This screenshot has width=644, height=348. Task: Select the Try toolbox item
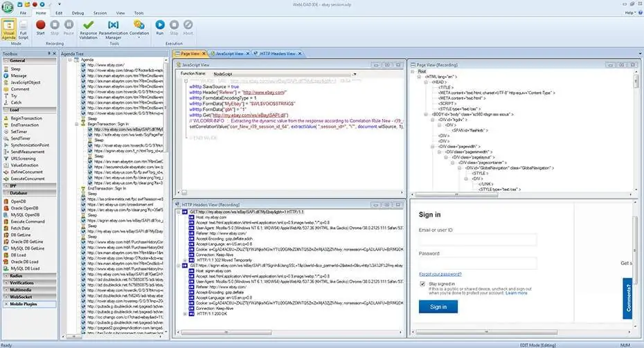14,95
